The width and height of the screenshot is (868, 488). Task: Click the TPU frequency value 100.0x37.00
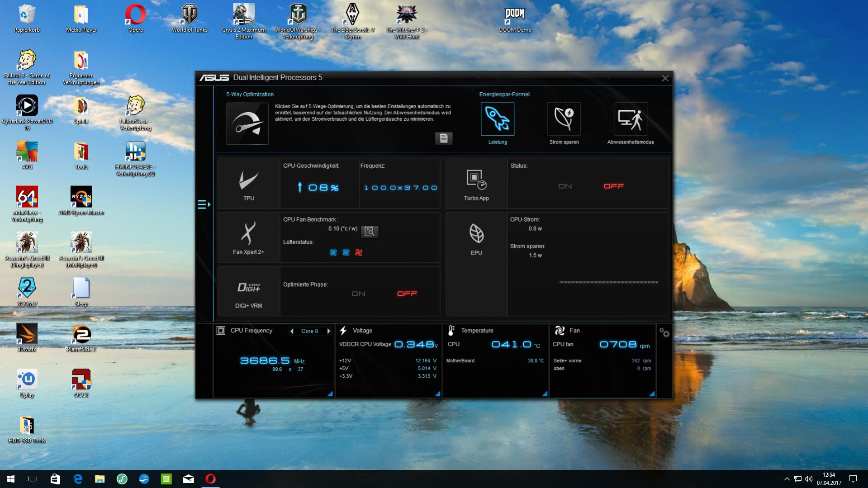tap(401, 188)
